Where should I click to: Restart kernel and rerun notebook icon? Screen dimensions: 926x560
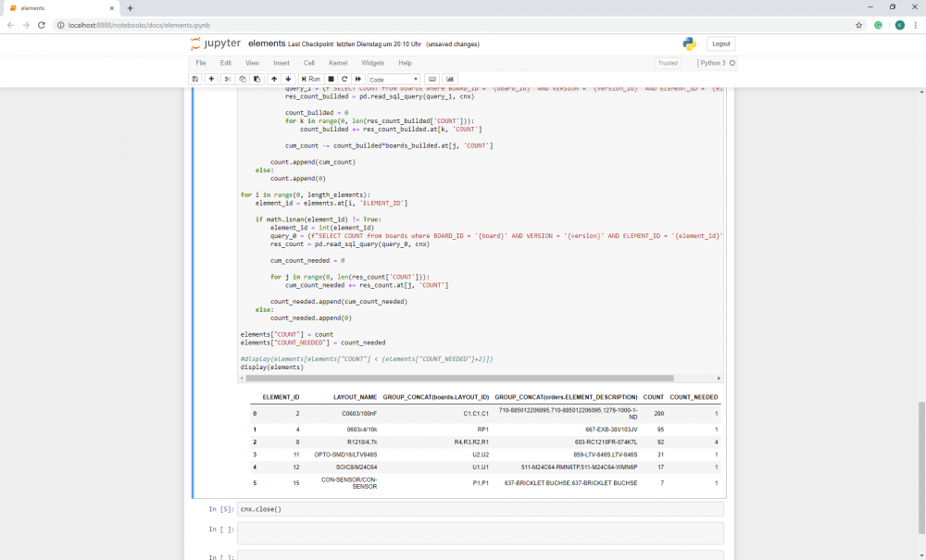[358, 80]
